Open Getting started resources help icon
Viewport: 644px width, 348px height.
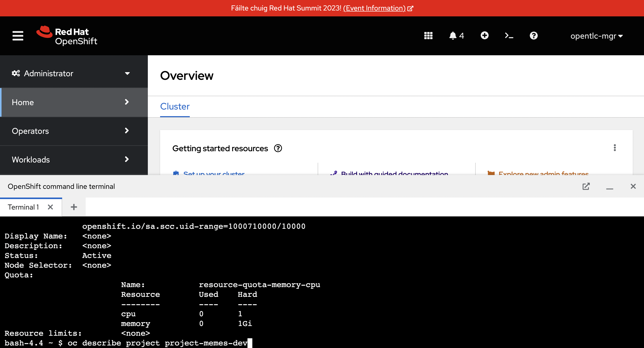click(278, 148)
